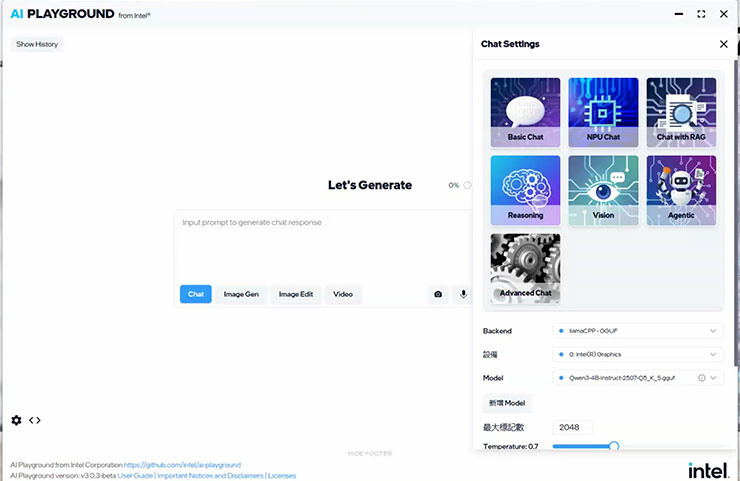Open app settings via gear icon

[17, 420]
